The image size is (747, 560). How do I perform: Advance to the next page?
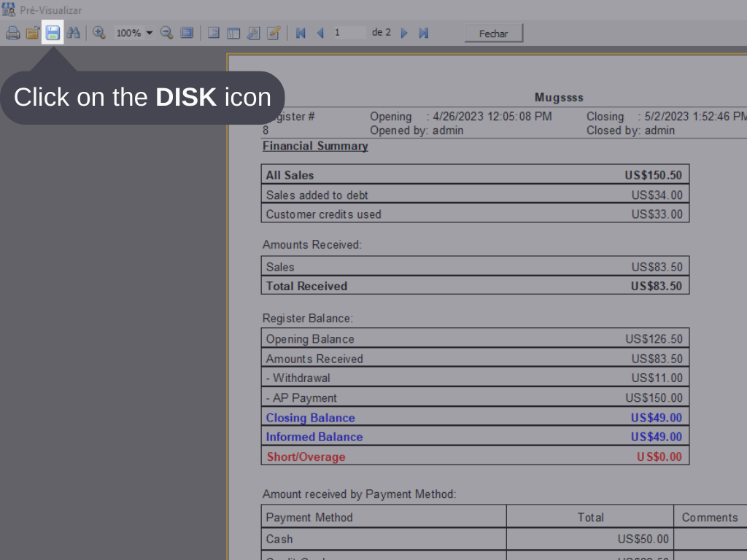tap(404, 33)
